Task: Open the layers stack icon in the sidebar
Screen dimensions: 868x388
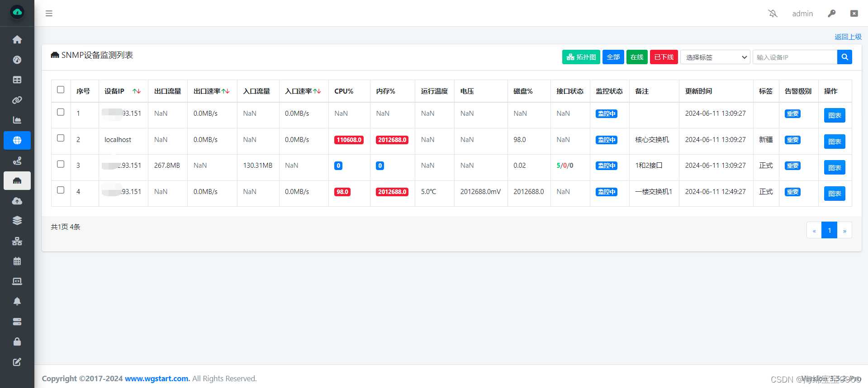Action: coord(17,221)
